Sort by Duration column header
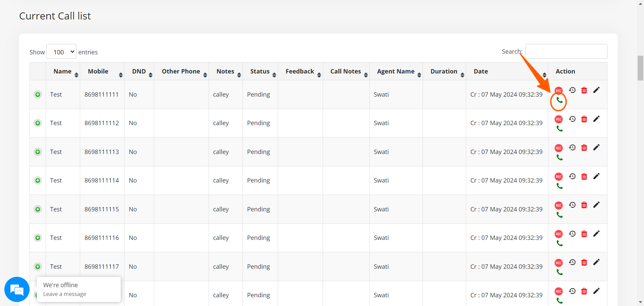 click(x=444, y=71)
